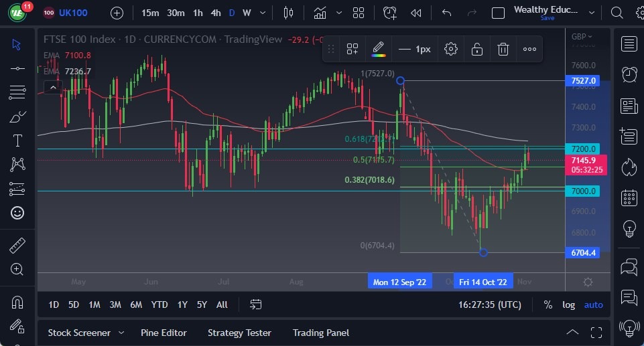Undo the last action
Screen dimensions: 644x346
(446, 13)
